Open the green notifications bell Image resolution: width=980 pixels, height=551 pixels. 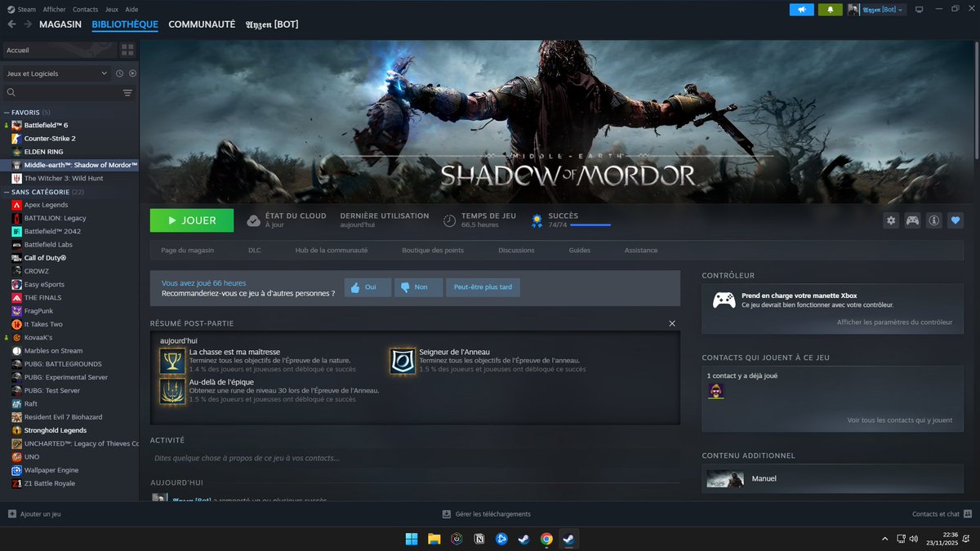(x=831, y=10)
